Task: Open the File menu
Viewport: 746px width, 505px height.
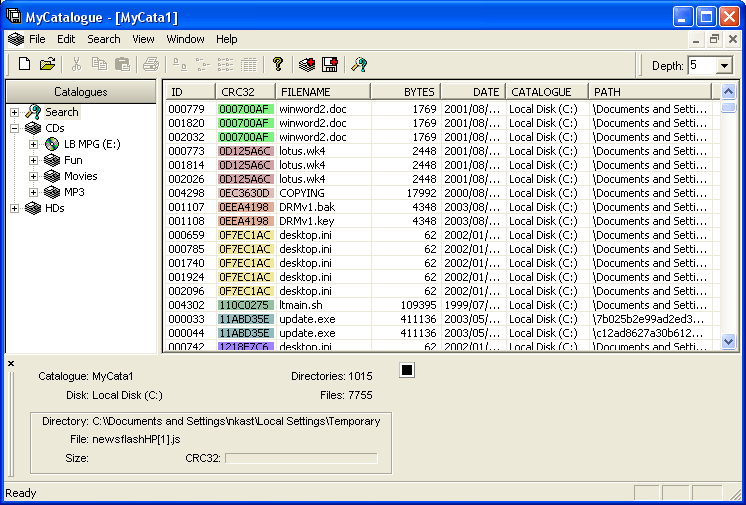Action: (37, 39)
